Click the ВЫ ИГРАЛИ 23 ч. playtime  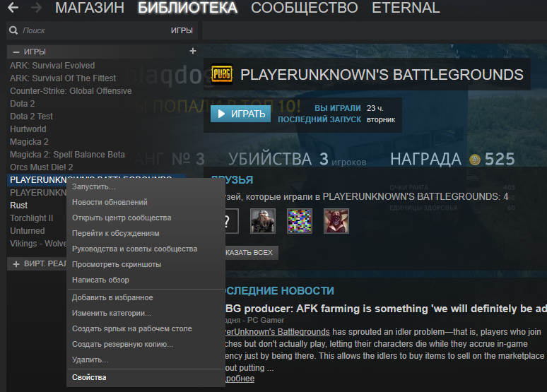click(x=375, y=109)
